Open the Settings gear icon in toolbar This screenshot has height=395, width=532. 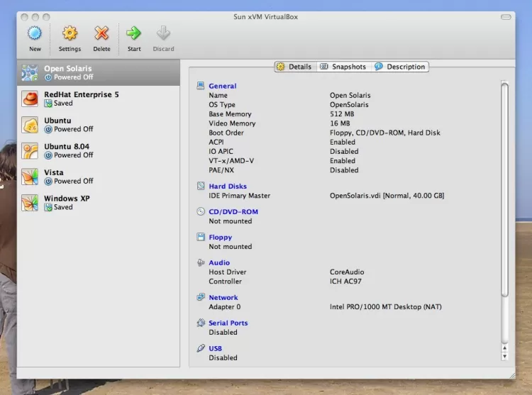pos(70,33)
